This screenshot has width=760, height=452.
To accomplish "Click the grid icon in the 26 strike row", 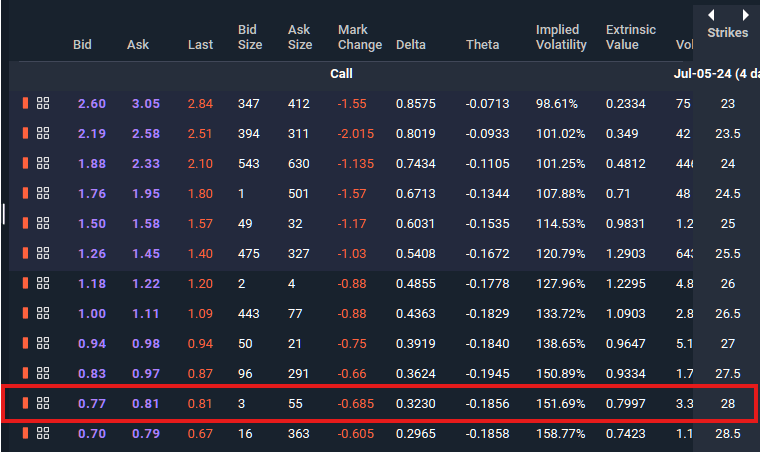I will tap(43, 283).
